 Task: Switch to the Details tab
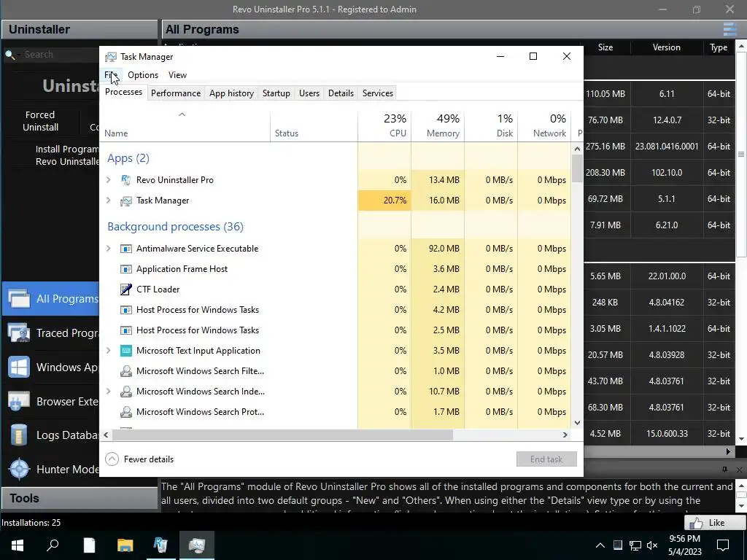point(341,93)
